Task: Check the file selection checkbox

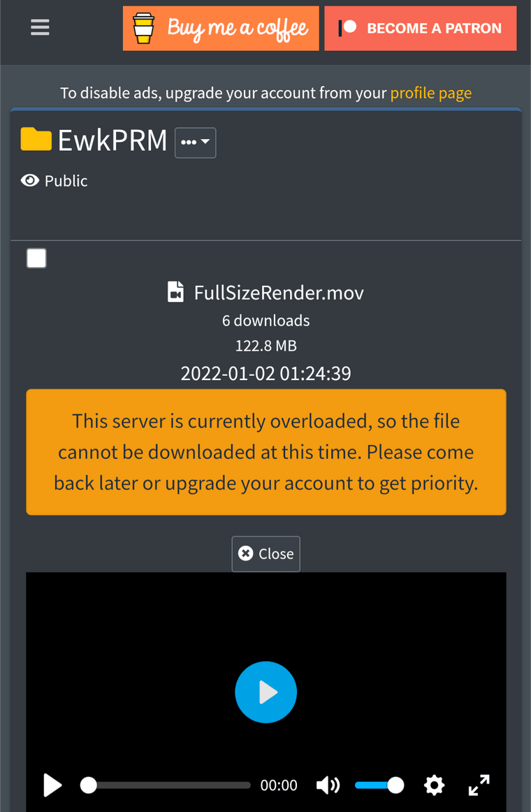Action: tap(36, 258)
